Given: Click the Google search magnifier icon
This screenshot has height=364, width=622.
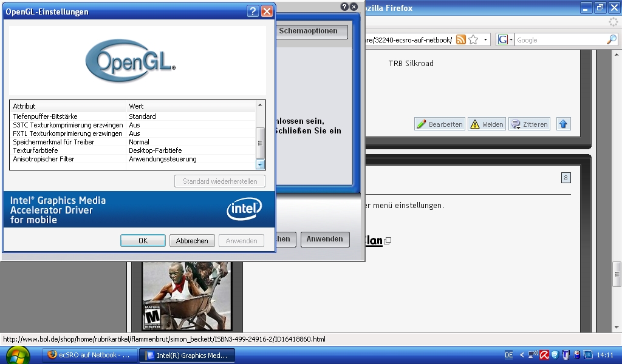Looking at the screenshot, I should coord(611,40).
